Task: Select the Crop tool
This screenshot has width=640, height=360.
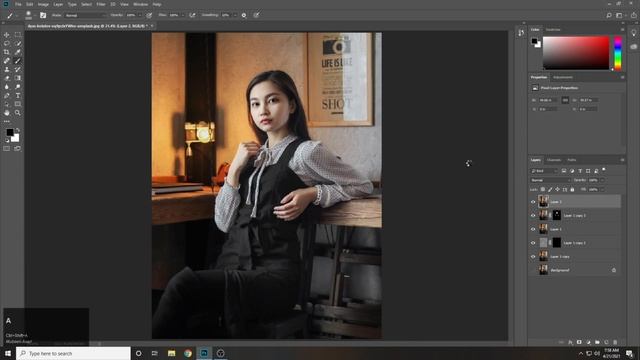Action: click(7, 52)
